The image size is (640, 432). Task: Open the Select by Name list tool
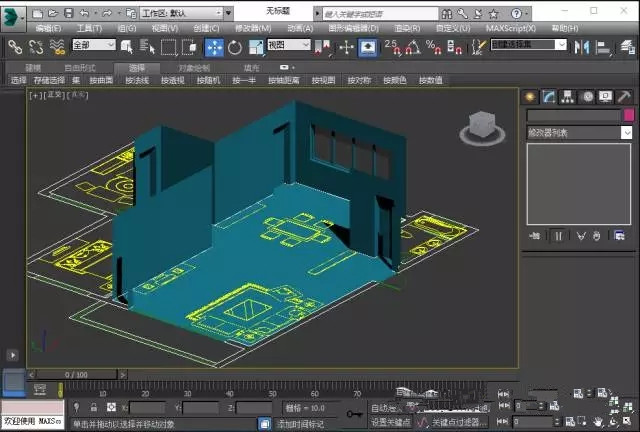[x=147, y=47]
